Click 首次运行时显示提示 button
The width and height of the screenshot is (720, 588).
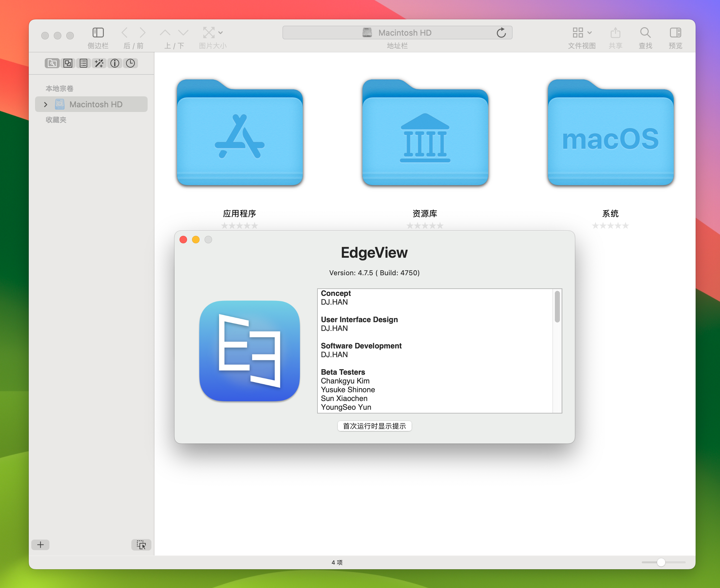[375, 426]
